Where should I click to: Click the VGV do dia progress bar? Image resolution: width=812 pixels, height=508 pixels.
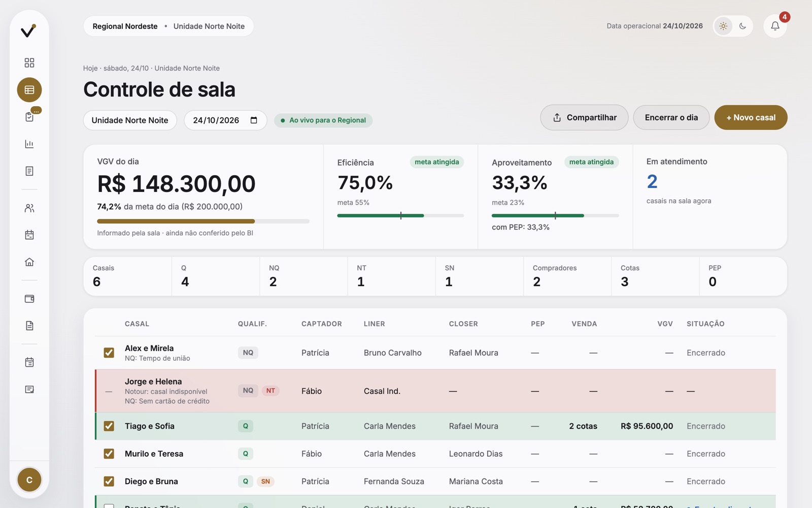coord(203,221)
